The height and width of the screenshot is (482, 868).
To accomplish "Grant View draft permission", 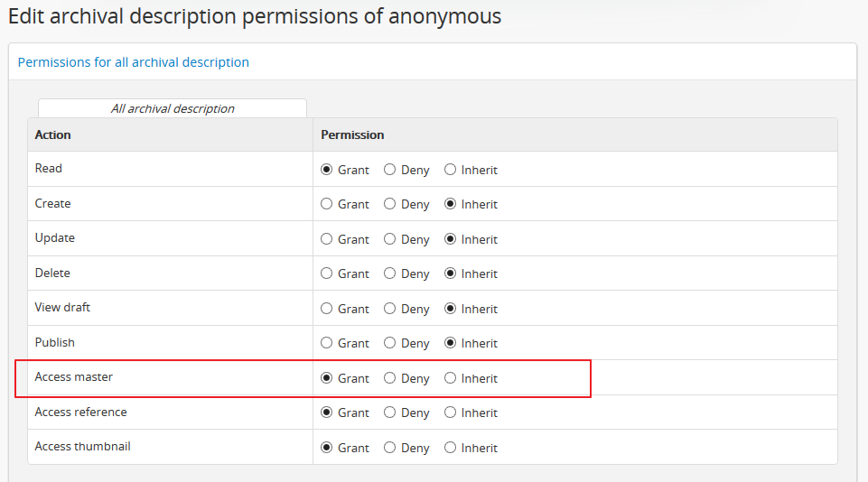I will pos(327,309).
